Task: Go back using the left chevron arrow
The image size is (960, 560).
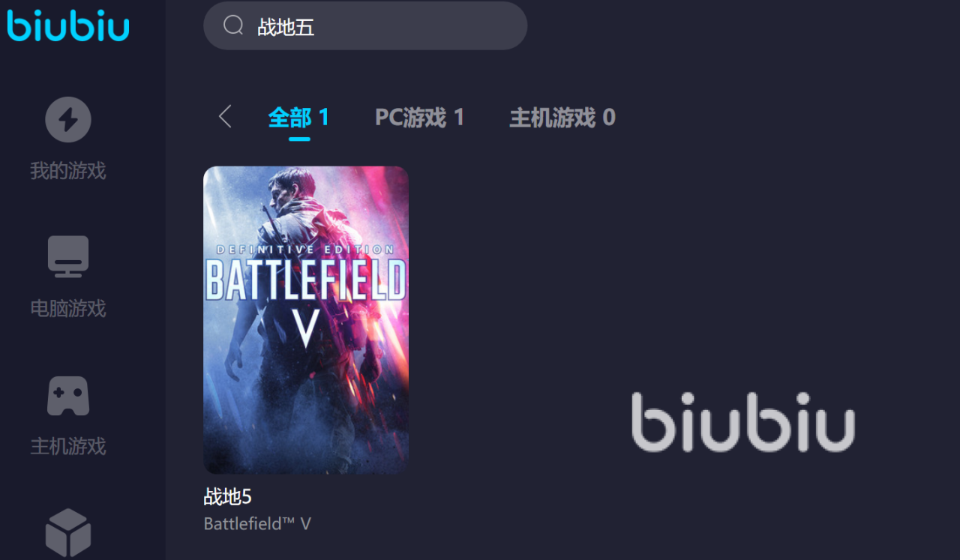Action: pos(224,117)
